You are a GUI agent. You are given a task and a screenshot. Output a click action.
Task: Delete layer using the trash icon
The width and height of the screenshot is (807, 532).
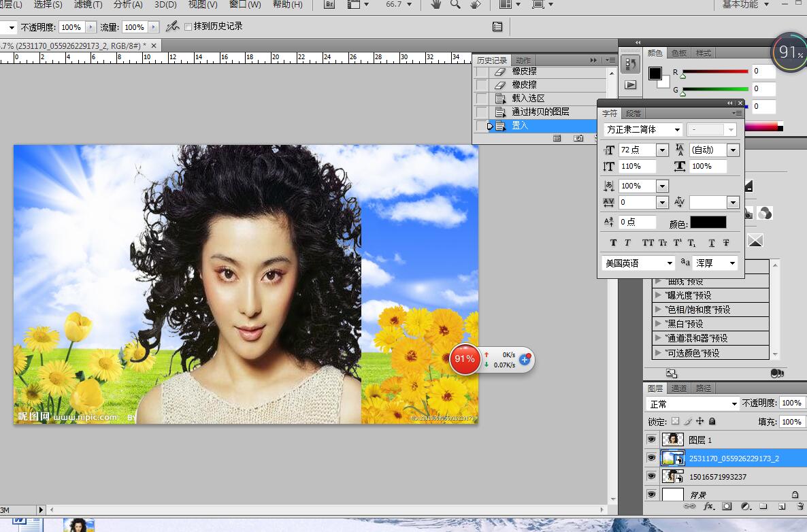[x=800, y=507]
